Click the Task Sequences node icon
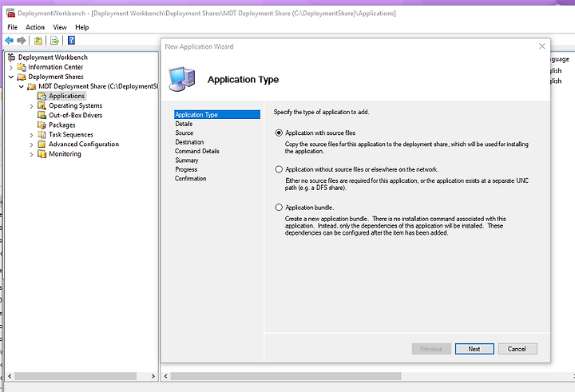The width and height of the screenshot is (575, 392). [x=42, y=135]
